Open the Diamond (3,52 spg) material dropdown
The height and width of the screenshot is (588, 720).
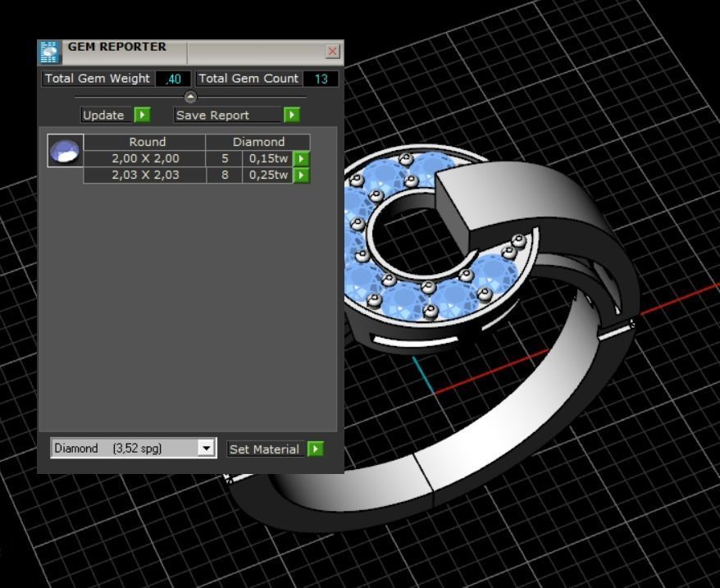(x=207, y=448)
